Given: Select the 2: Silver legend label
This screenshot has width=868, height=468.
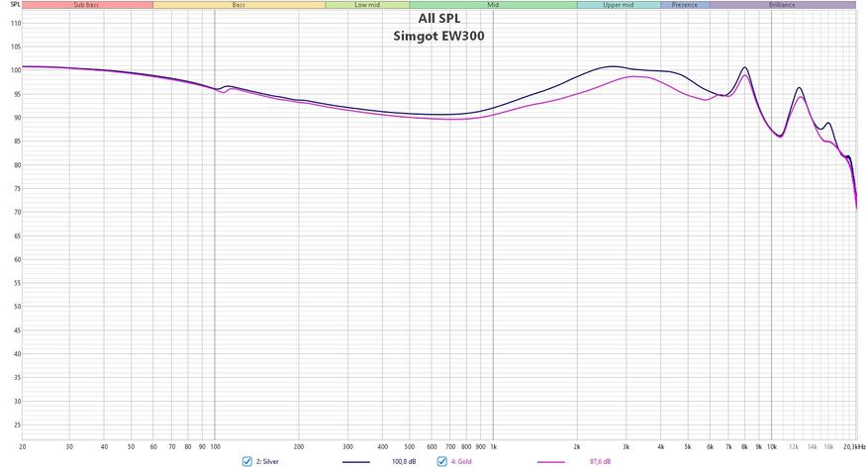Looking at the screenshot, I should (x=267, y=461).
